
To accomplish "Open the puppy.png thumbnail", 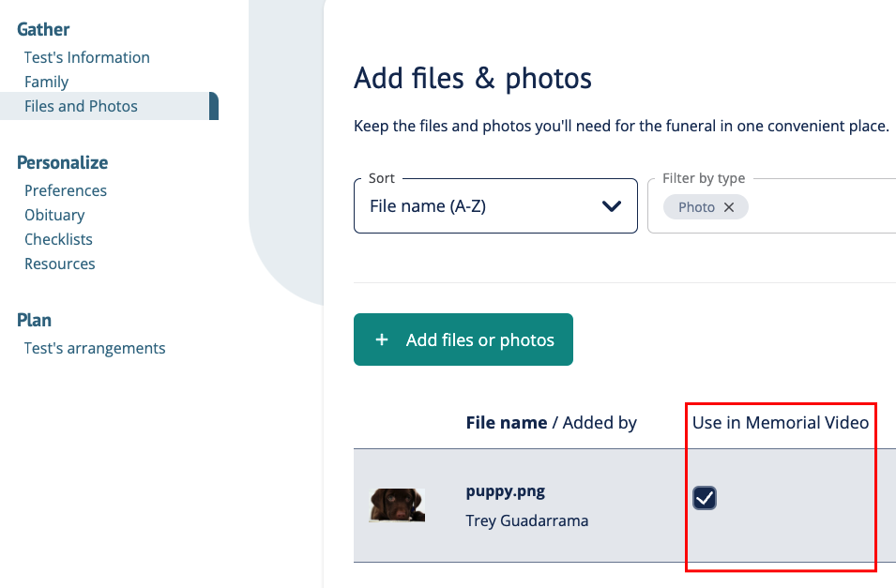I will pyautogui.click(x=397, y=505).
